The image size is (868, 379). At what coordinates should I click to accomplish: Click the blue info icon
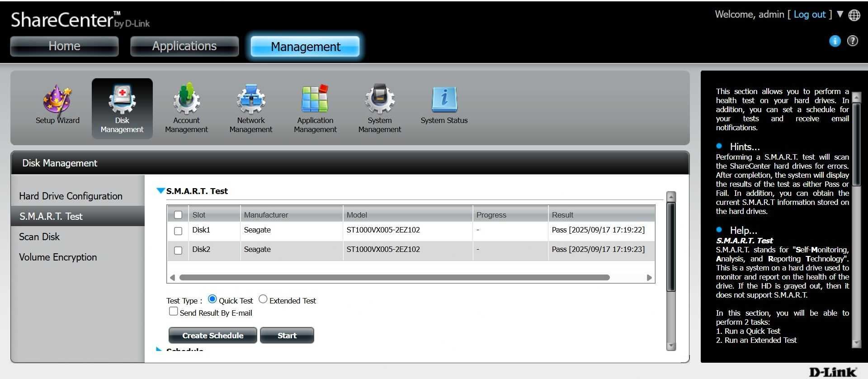pos(835,41)
